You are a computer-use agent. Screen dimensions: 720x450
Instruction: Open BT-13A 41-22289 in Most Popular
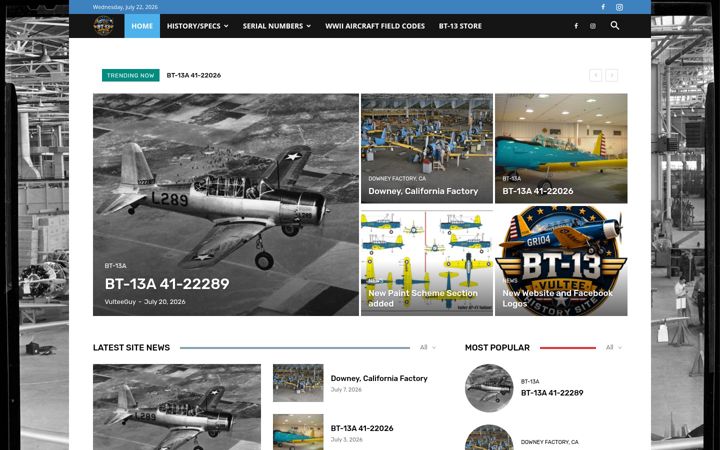552,393
